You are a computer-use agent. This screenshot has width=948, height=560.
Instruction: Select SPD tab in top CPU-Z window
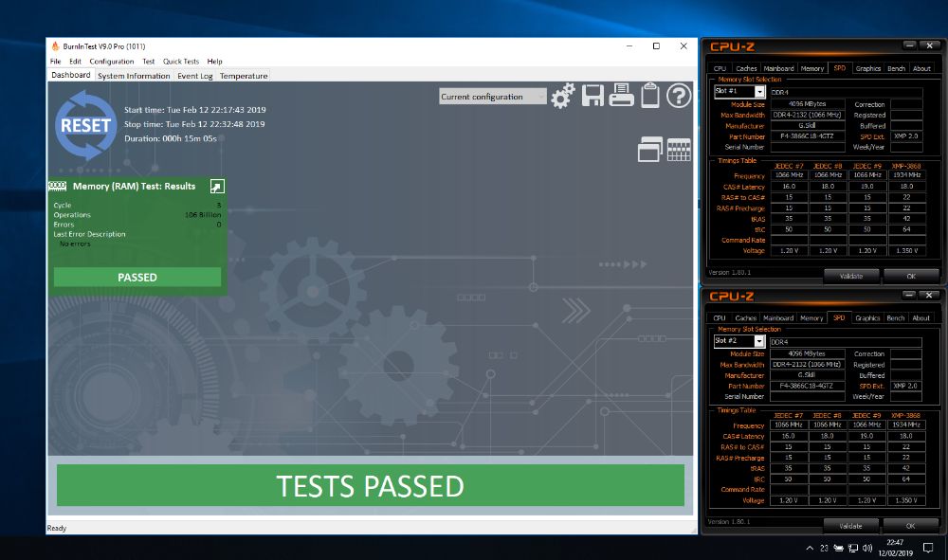pyautogui.click(x=840, y=67)
